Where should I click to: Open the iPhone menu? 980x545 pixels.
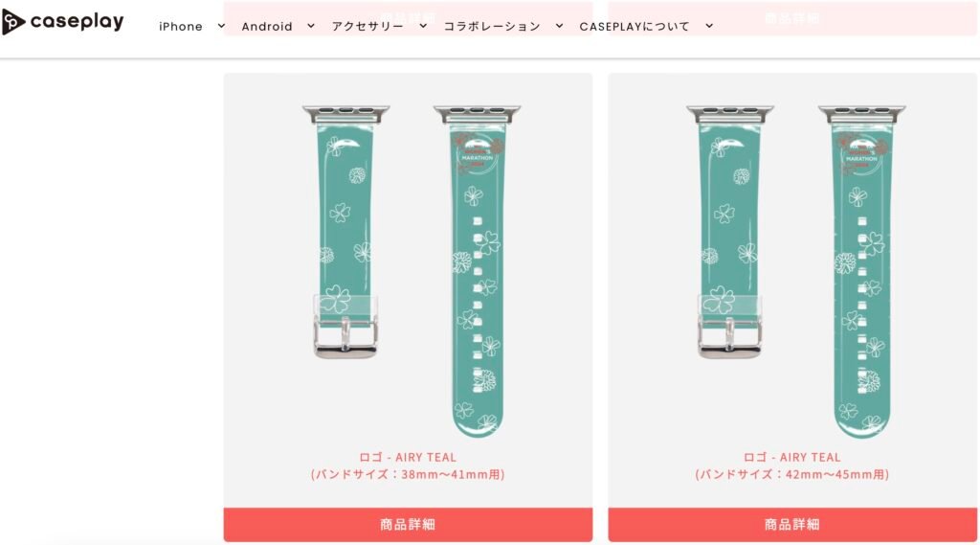181,26
